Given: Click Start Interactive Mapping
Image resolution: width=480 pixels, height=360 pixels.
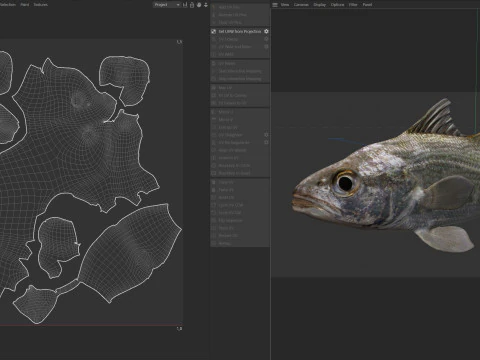Looking at the screenshot, I should (x=240, y=71).
